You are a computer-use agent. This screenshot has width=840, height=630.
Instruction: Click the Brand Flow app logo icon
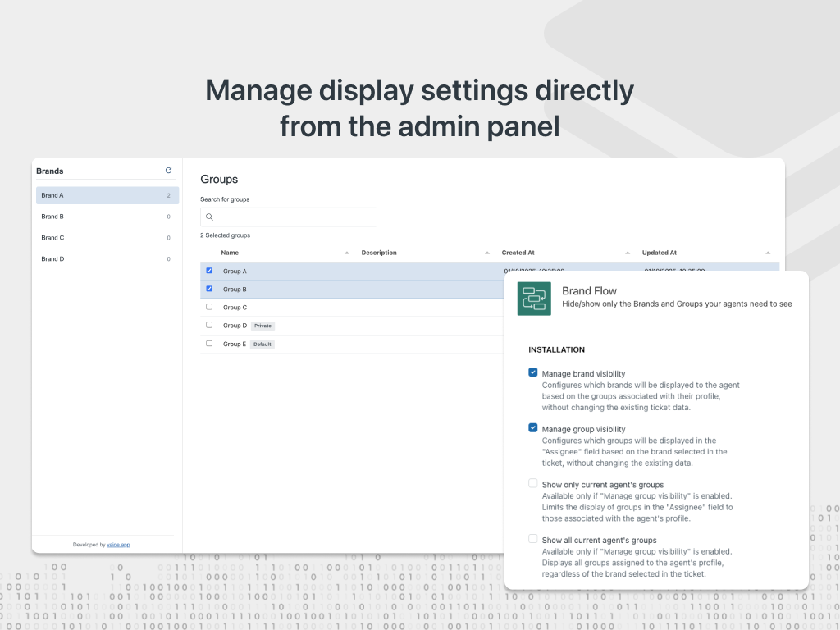[534, 299]
